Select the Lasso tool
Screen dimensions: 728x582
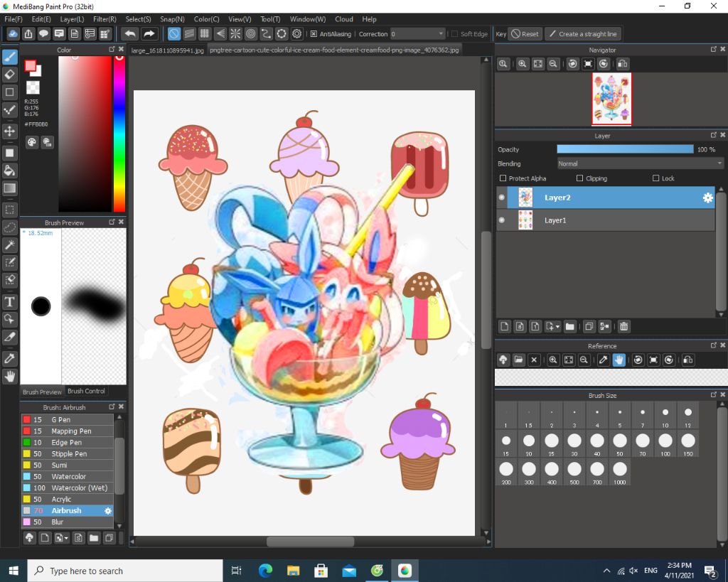click(x=10, y=227)
